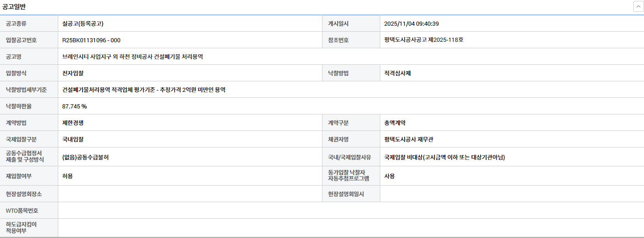Click the bid number R25BK01131096 - 000
The width and height of the screenshot is (644, 238).
(x=91, y=40)
